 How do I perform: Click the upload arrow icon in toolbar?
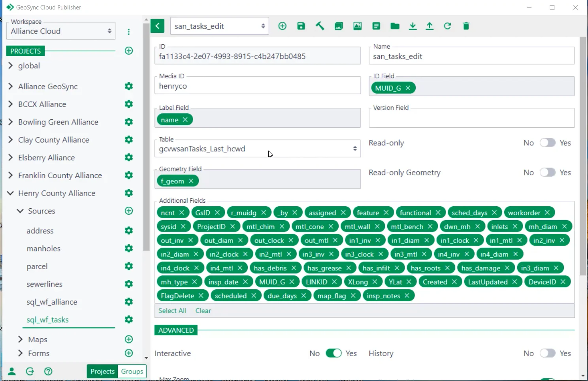point(430,26)
